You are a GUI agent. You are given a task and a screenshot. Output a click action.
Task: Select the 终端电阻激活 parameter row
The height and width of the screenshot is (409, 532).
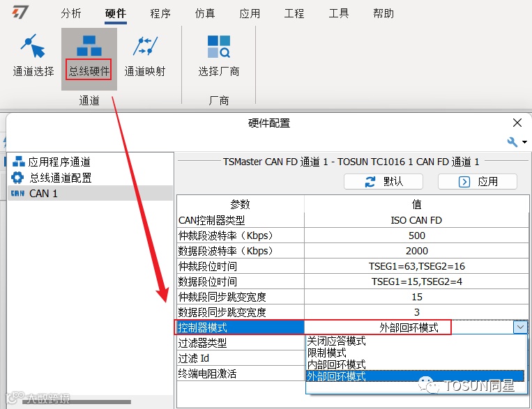(241, 373)
